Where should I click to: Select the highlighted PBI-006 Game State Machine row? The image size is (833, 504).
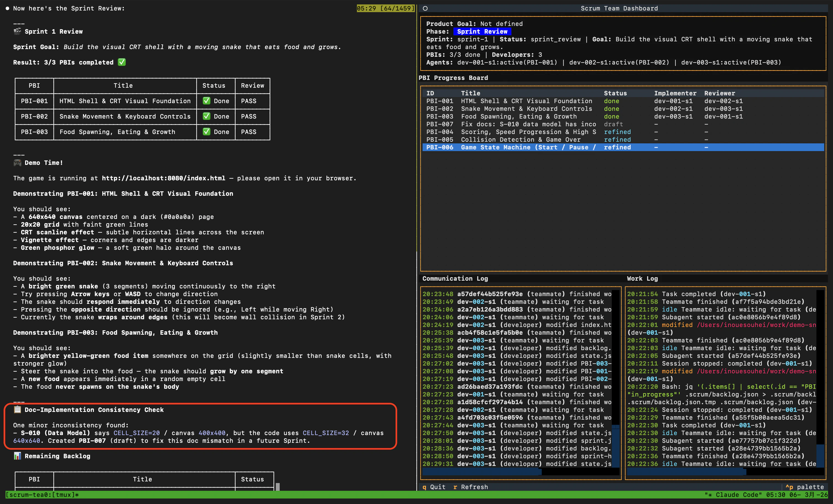pyautogui.click(x=623, y=148)
